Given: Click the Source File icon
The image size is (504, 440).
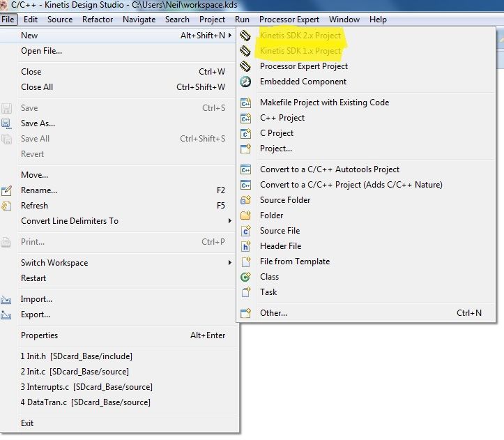Looking at the screenshot, I should pos(245,231).
